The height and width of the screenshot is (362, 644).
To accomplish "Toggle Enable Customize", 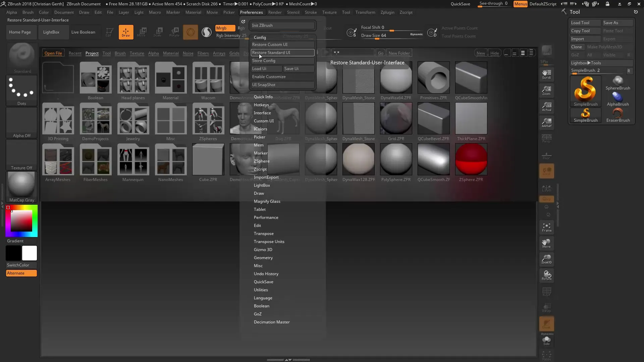I will point(283,77).
